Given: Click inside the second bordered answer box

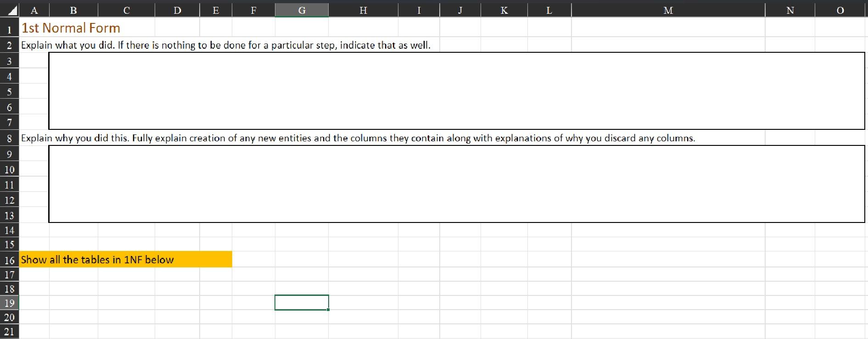Looking at the screenshot, I should click(x=456, y=184).
